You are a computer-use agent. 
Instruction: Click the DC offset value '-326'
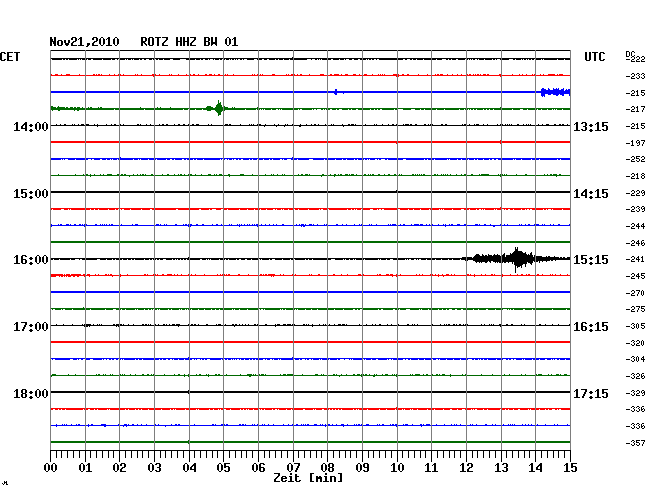pos(635,376)
